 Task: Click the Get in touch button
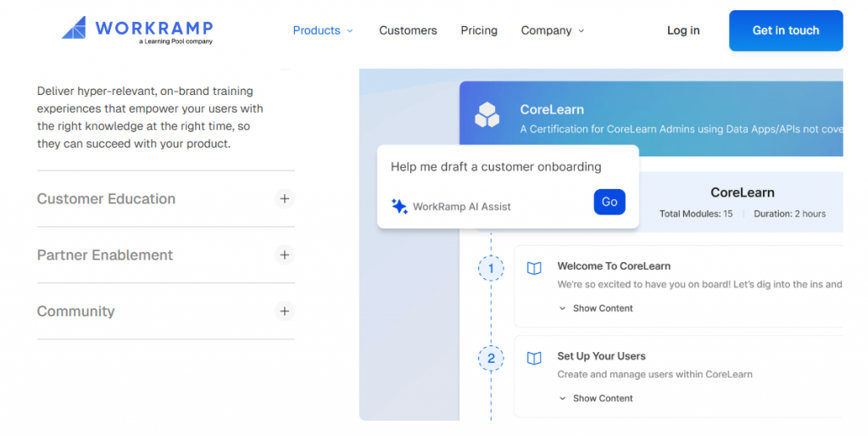pyautogui.click(x=786, y=31)
